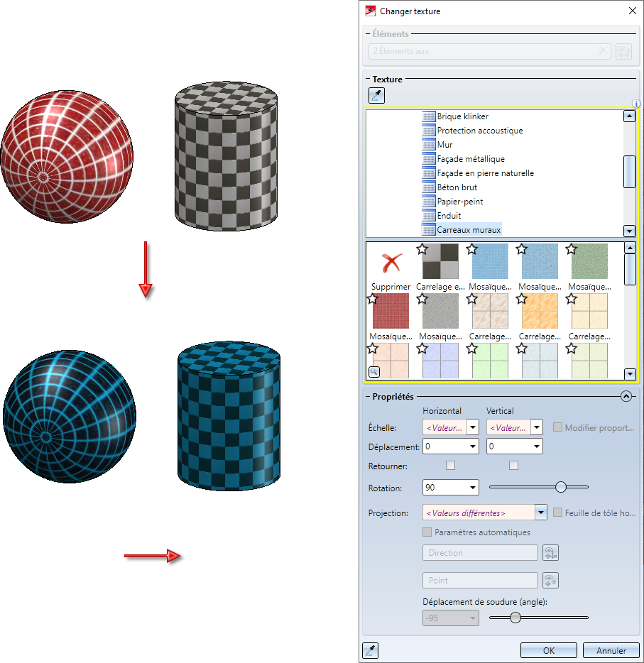
Task: Click the Béton brut category icon
Action: (x=428, y=187)
